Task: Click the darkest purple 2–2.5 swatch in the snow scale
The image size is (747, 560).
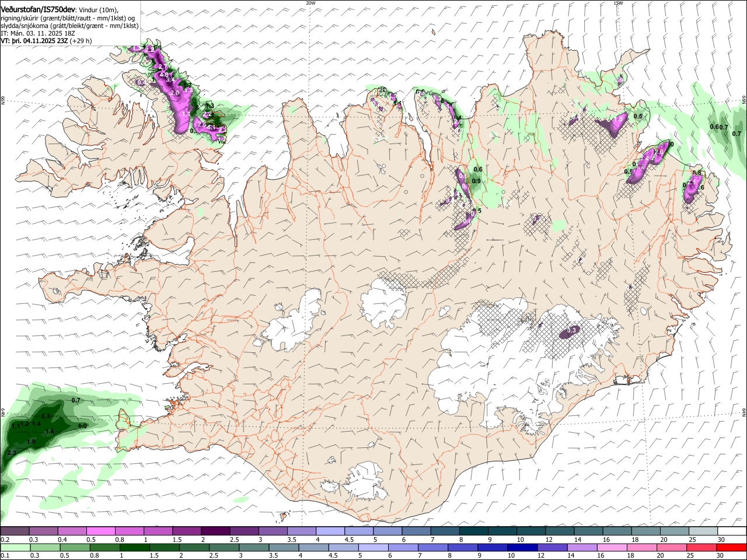Action: click(215, 531)
